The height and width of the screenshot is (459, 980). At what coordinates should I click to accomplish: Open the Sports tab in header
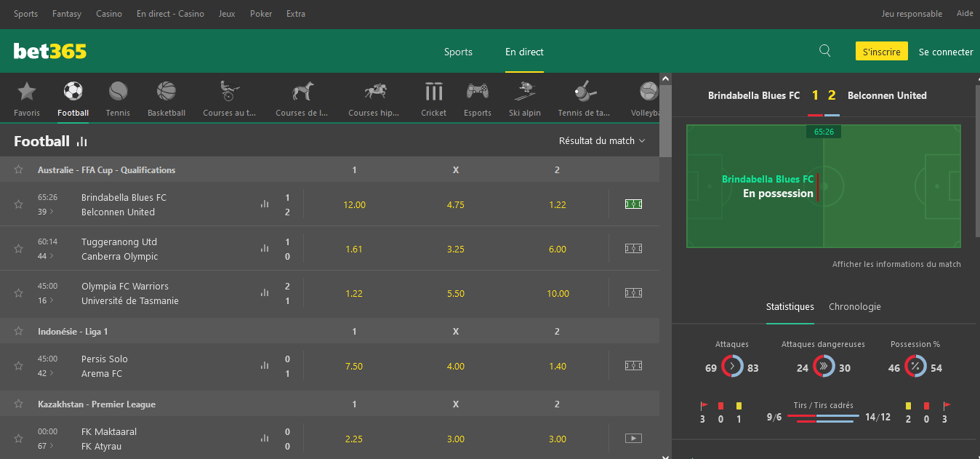458,52
